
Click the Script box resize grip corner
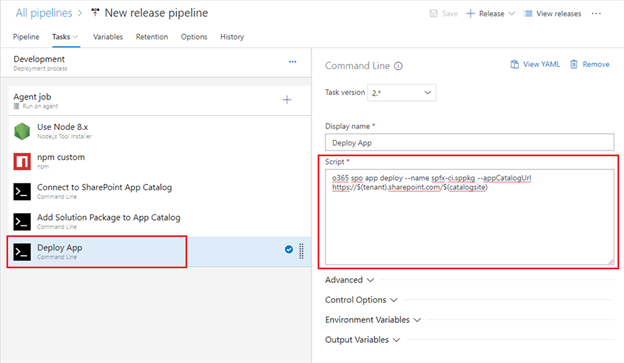(x=611, y=262)
